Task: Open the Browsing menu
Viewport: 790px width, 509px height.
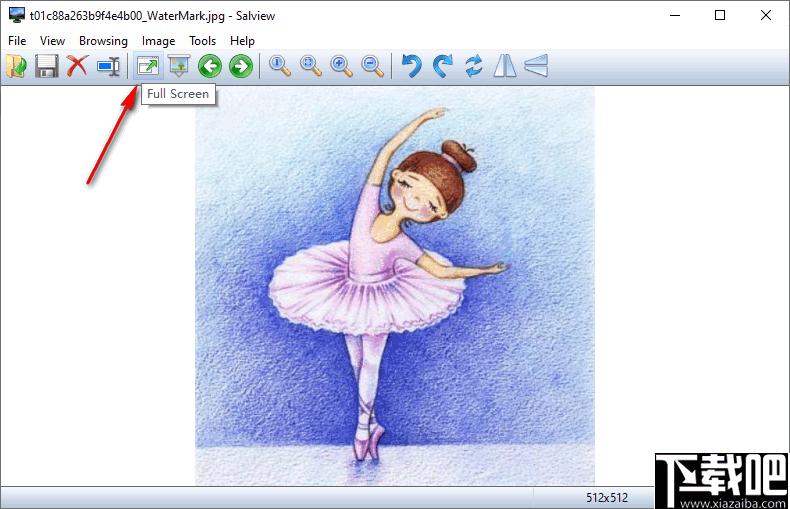Action: pos(103,41)
